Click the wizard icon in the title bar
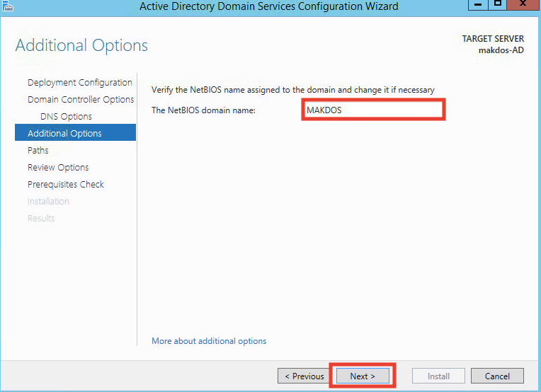 coord(8,6)
